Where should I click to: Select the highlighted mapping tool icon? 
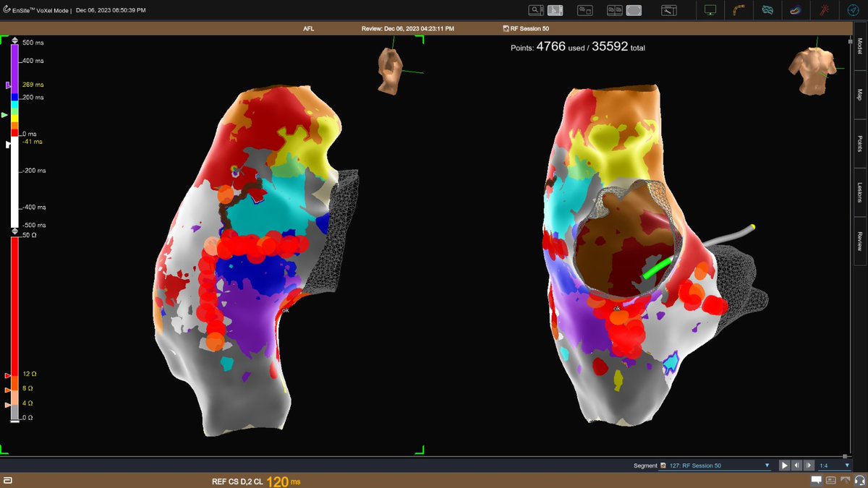pos(556,10)
